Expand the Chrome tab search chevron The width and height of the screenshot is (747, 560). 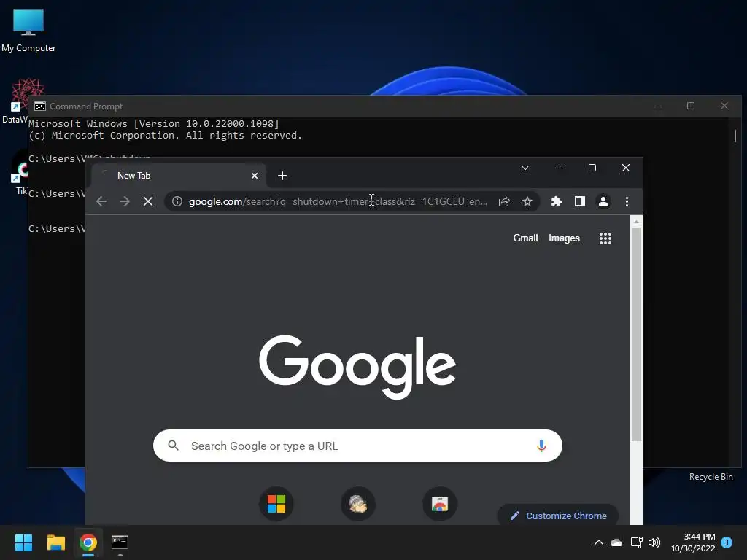(525, 168)
